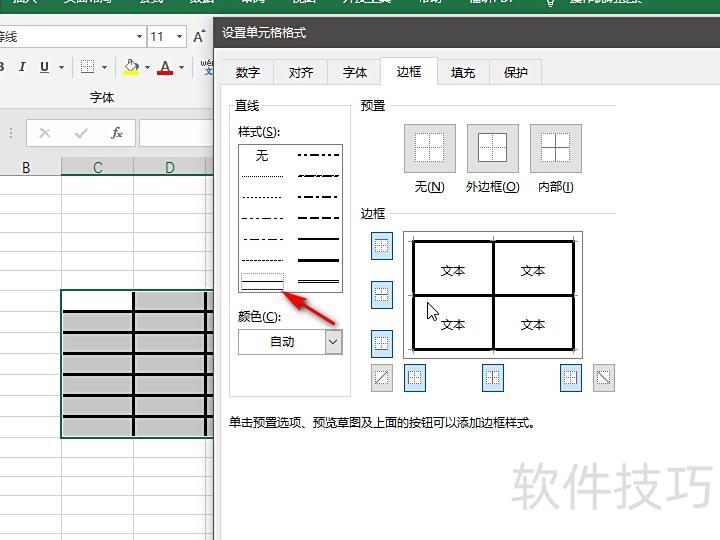Click the increase font size icon
The height and width of the screenshot is (540, 720).
tap(199, 36)
